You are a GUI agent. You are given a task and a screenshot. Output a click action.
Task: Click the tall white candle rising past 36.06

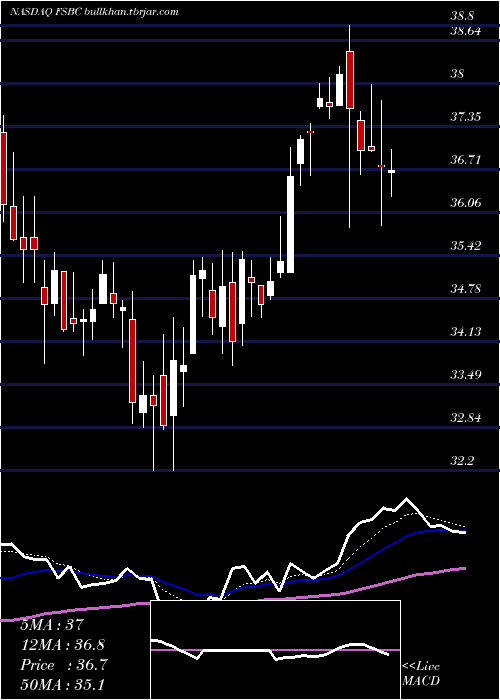291,225
